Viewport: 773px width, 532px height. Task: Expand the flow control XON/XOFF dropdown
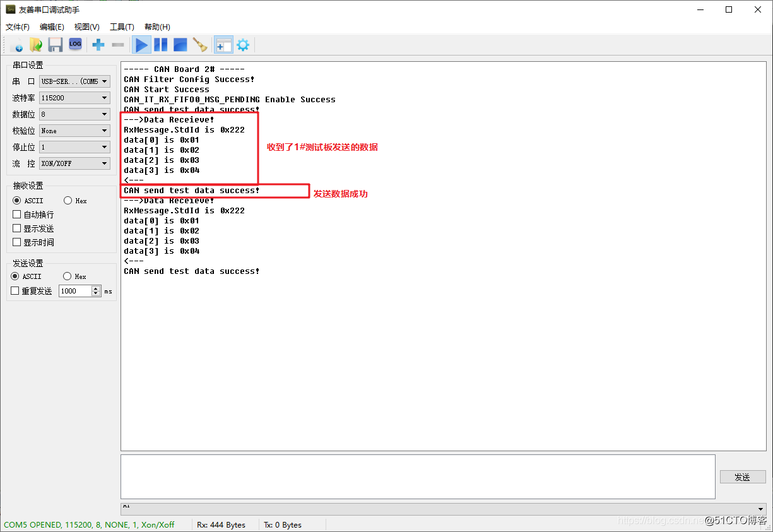click(74, 163)
